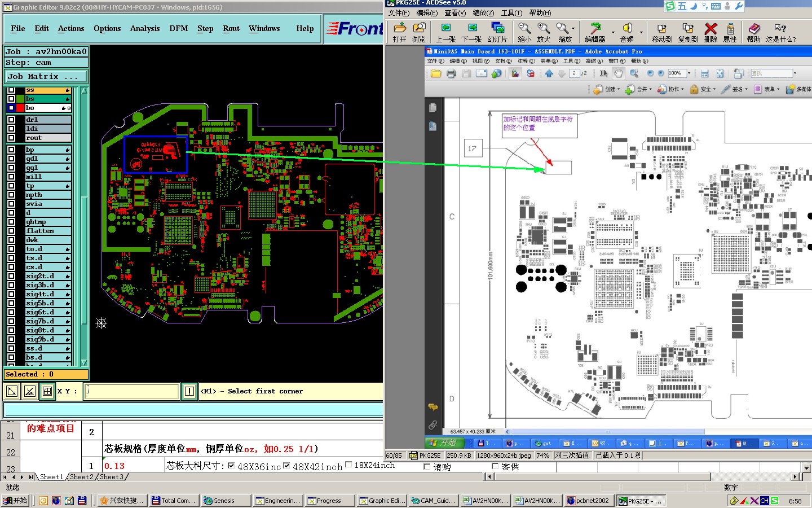
Task: Toggle the checkbox for the drl layer
Action: pos(11,120)
